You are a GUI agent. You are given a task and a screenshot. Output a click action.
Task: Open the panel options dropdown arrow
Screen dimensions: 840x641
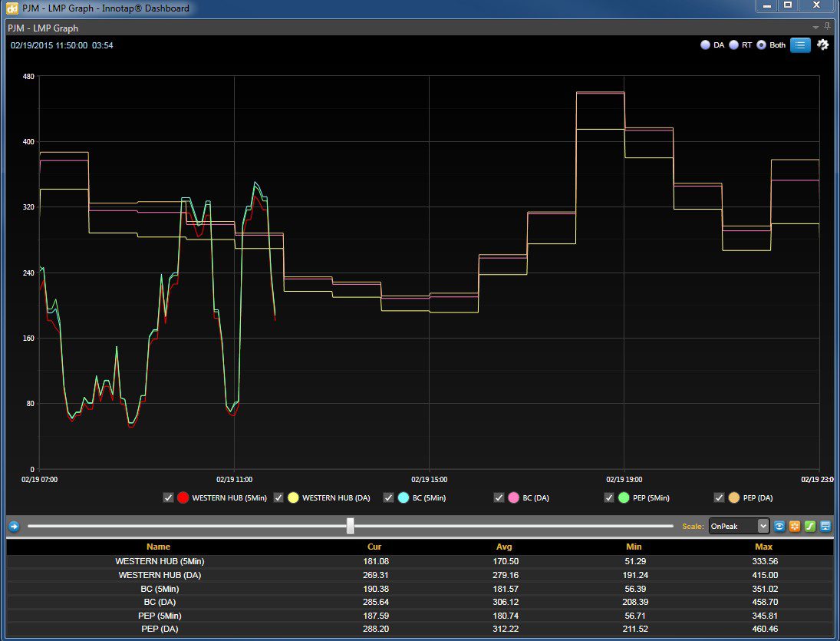pos(815,28)
